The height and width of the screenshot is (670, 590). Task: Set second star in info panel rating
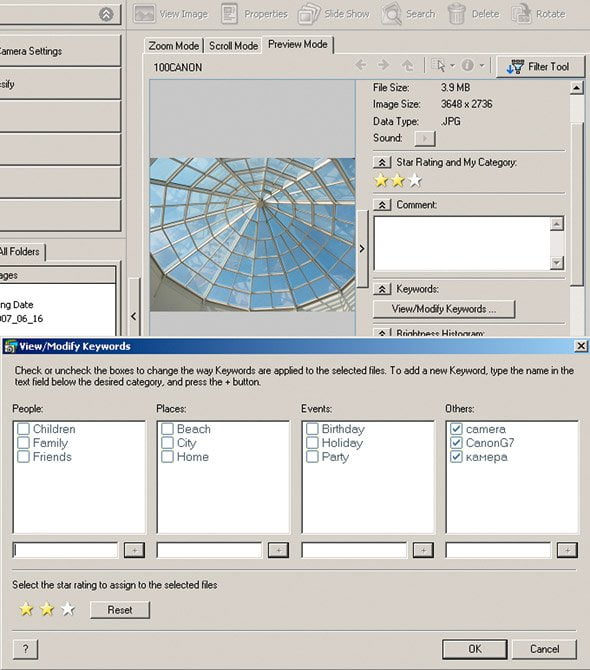pyautogui.click(x=398, y=181)
